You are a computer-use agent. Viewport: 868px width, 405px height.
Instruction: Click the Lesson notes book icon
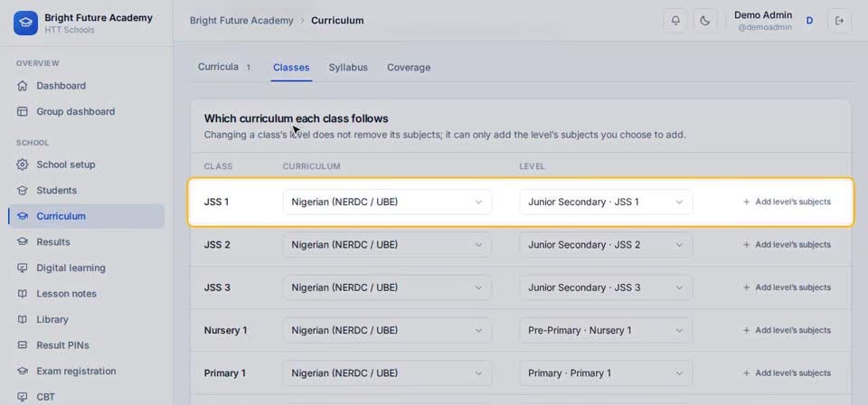(22, 294)
